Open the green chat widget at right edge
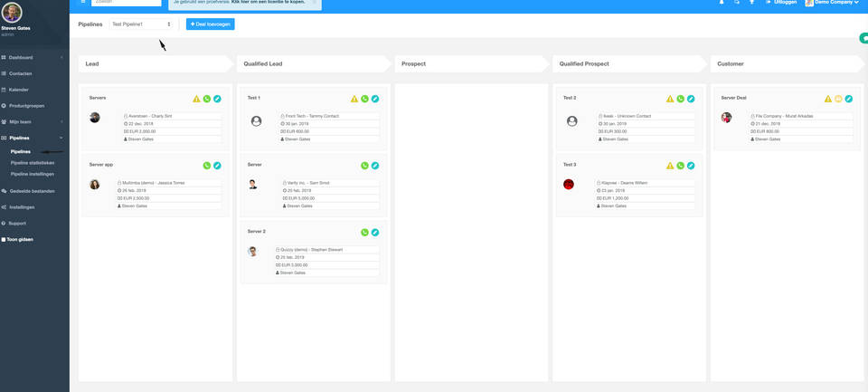Viewport: 868px width, 392px height. tap(863, 39)
